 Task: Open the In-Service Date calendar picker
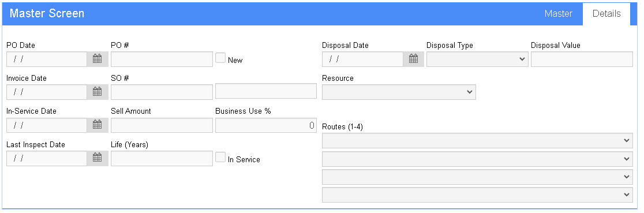point(98,125)
